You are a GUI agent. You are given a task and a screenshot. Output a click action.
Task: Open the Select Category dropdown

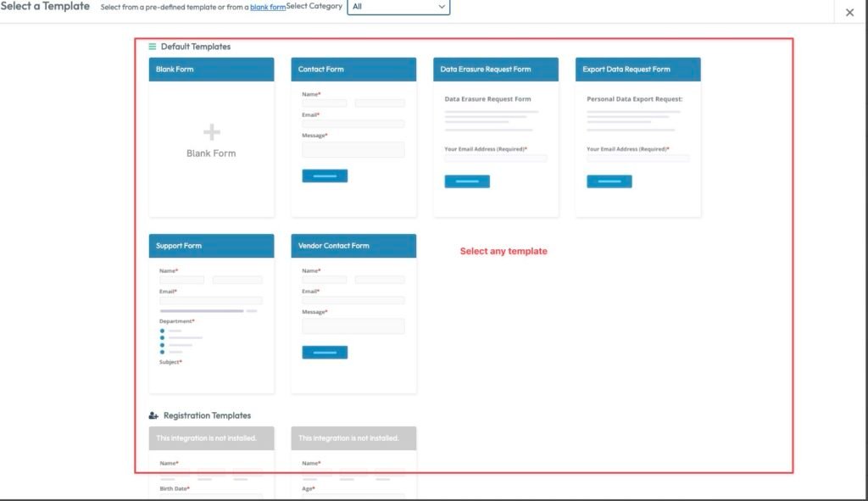coord(398,7)
